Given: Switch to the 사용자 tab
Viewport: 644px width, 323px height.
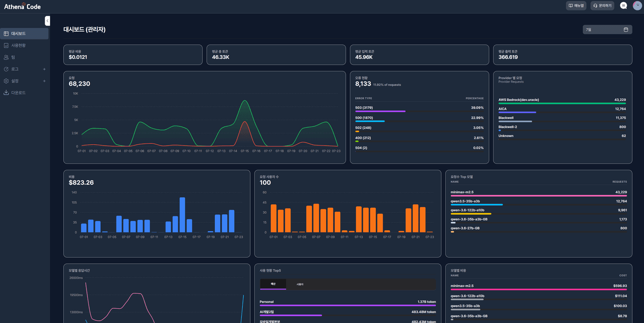Looking at the screenshot, I should [300, 284].
